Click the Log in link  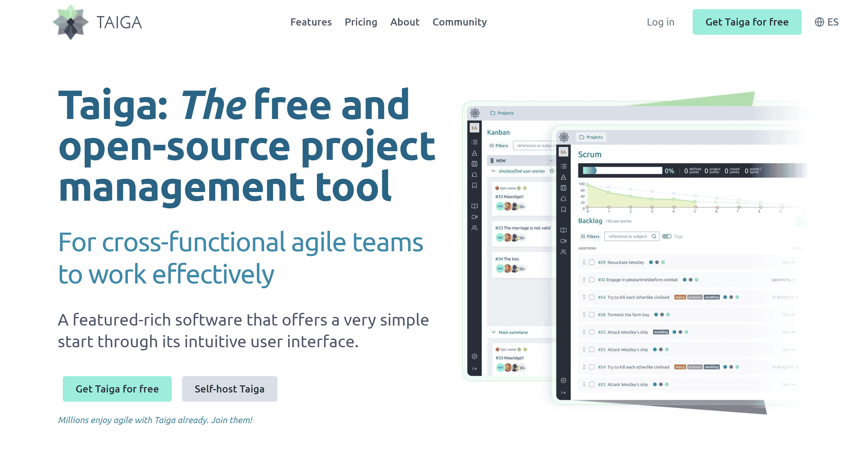pyautogui.click(x=660, y=22)
